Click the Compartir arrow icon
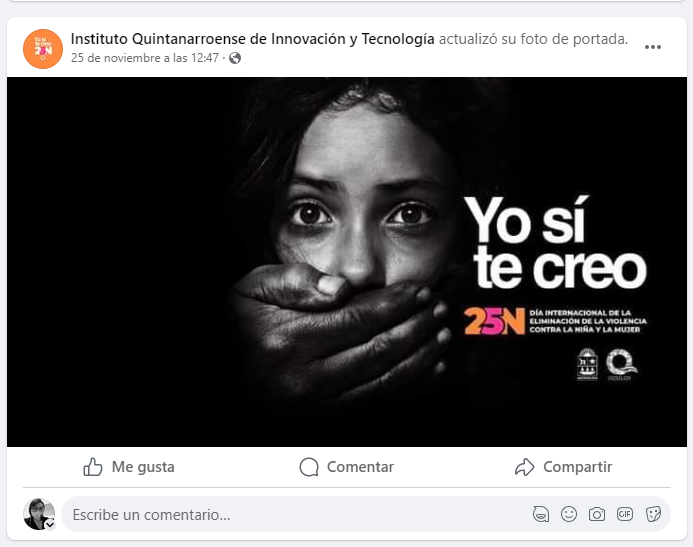693x547 pixels. [525, 467]
